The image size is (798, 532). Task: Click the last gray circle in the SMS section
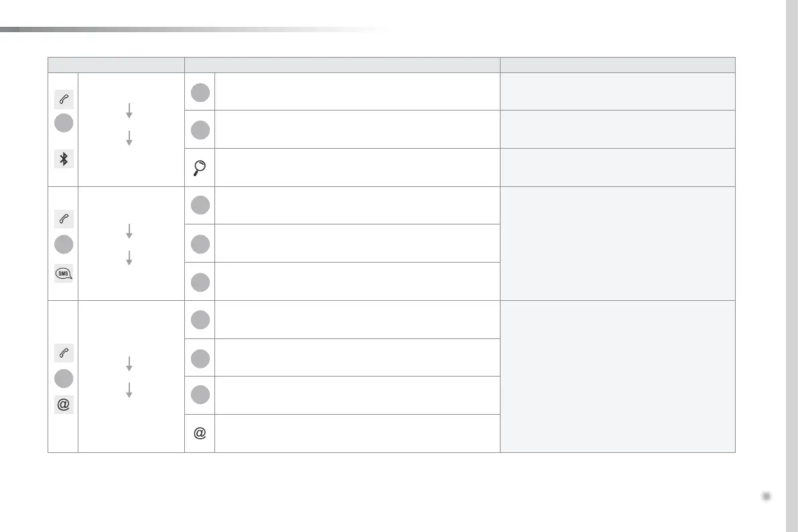[x=200, y=282]
